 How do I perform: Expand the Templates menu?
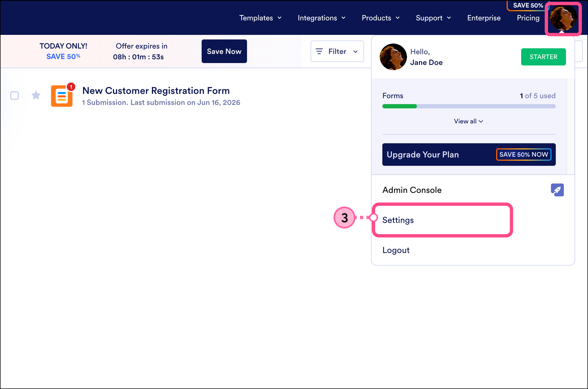(260, 18)
